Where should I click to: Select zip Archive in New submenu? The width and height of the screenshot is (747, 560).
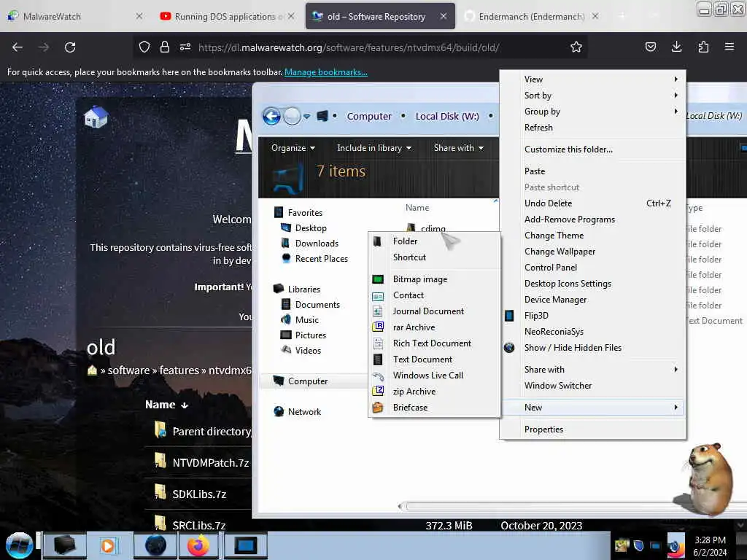tap(435, 392)
